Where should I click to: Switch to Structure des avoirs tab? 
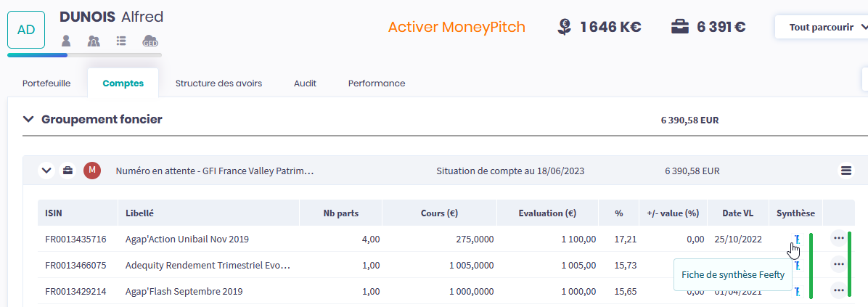pyautogui.click(x=218, y=83)
